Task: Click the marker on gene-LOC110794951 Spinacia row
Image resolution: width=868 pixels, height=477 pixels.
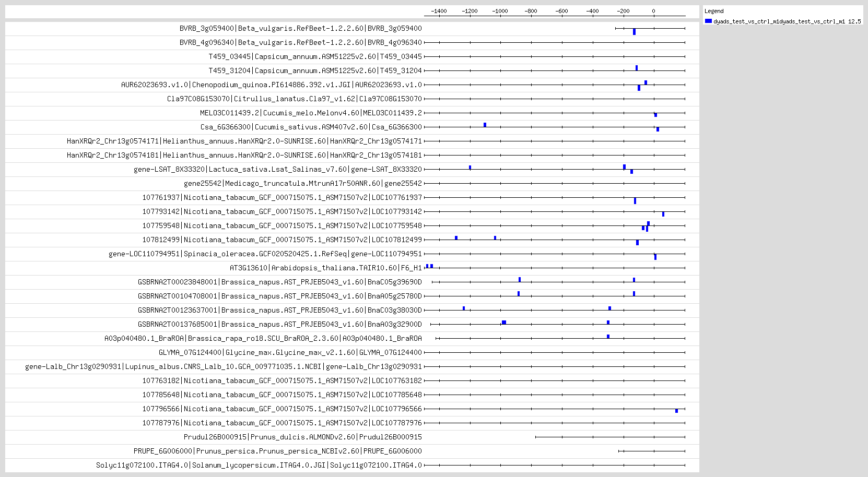Action: pos(655,257)
